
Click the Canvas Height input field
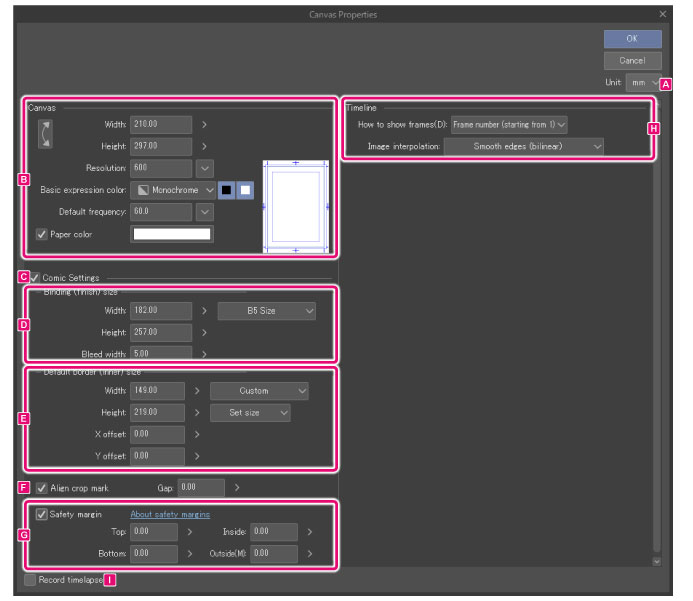pos(161,146)
